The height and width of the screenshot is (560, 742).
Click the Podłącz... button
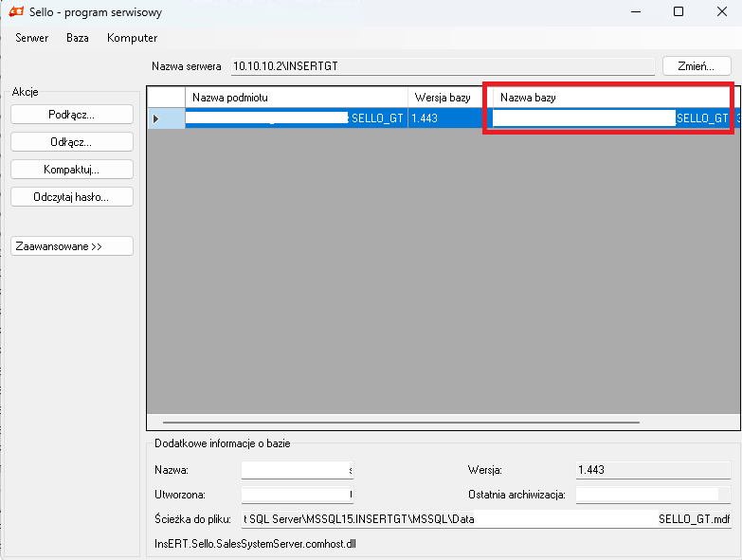(x=72, y=115)
